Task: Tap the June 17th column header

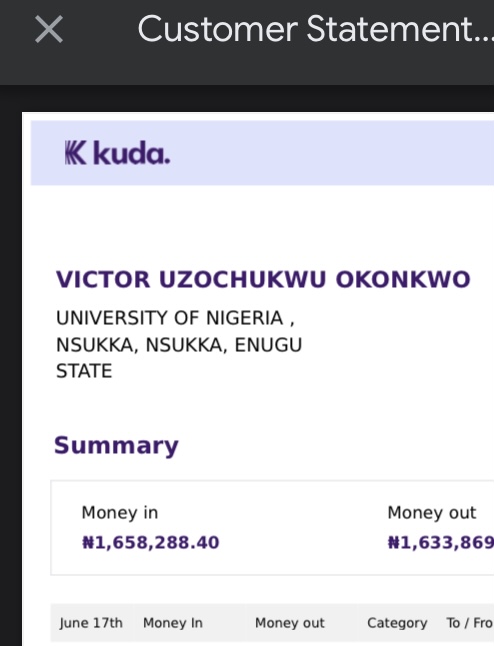Action: (x=91, y=623)
